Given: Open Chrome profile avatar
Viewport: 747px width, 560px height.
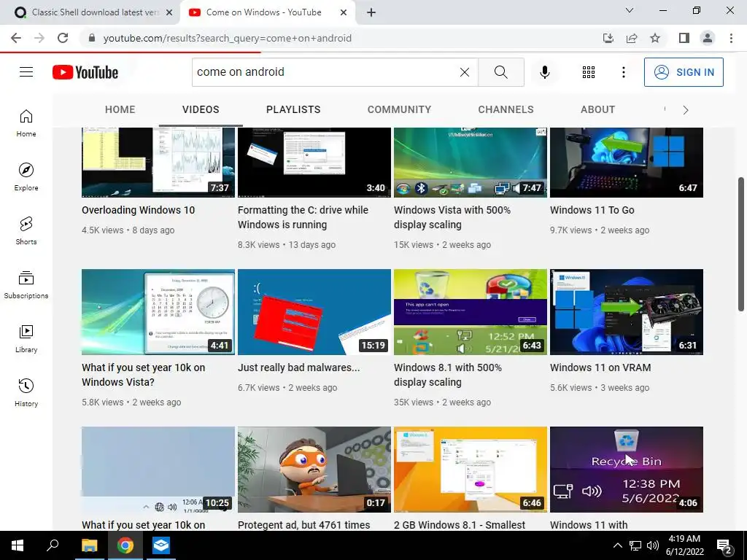Looking at the screenshot, I should [x=708, y=38].
